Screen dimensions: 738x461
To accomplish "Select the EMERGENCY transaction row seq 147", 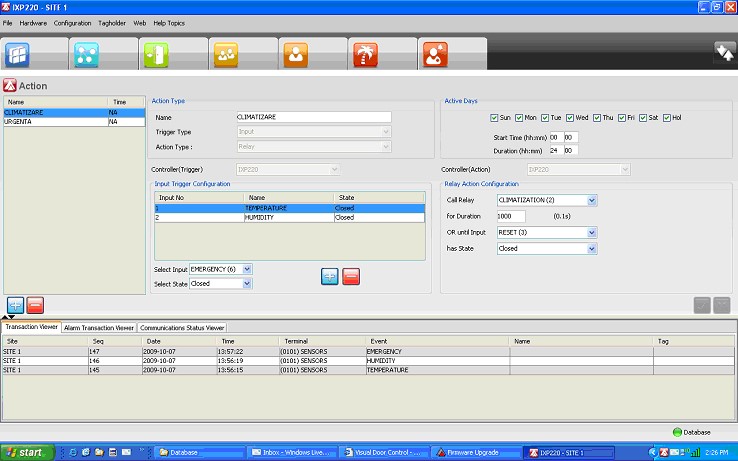I will tap(368, 351).
